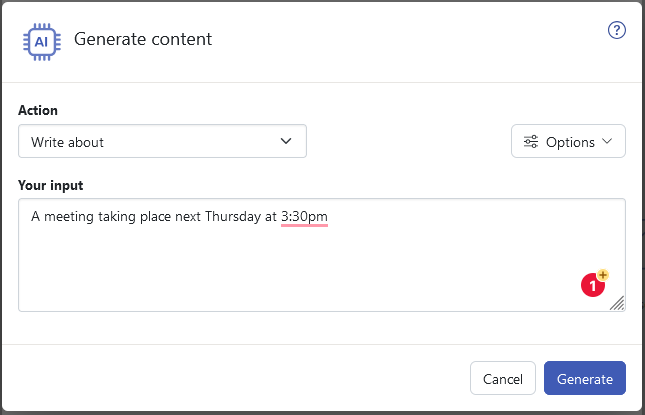The width and height of the screenshot is (645, 415).
Task: Click the Cancel button
Action: (x=503, y=378)
